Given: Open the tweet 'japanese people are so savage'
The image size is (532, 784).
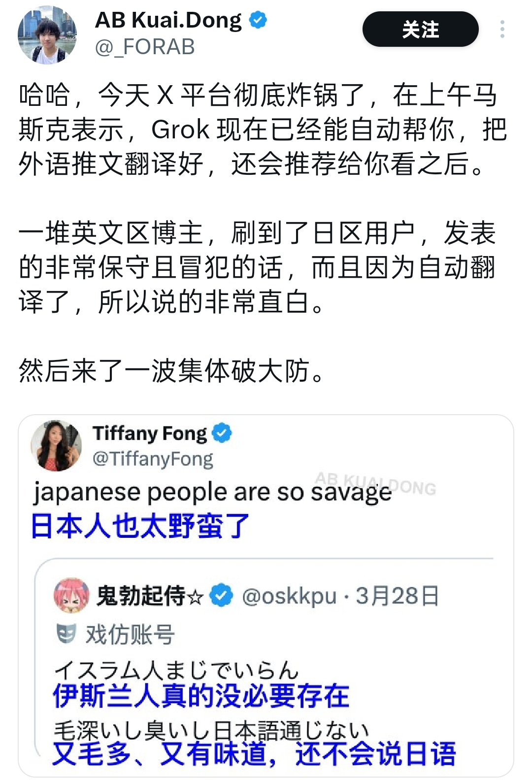Looking at the screenshot, I should tap(212, 492).
